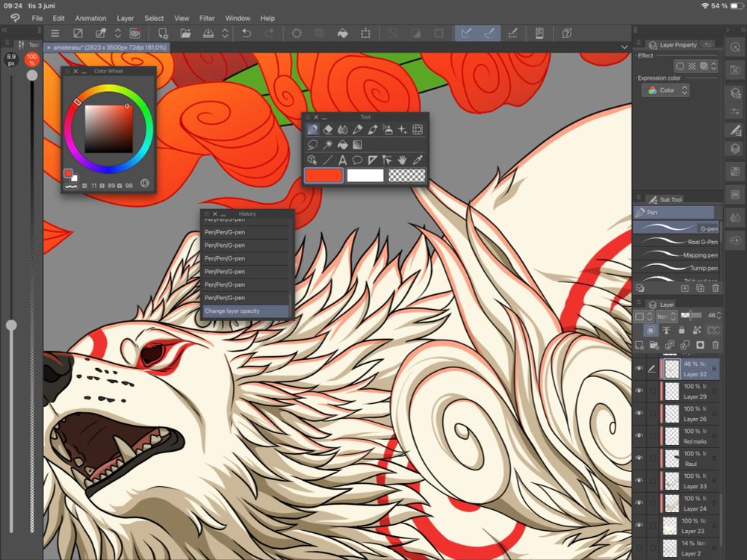Image resolution: width=747 pixels, height=560 pixels.
Task: Open palette color dropdown in Layer panel
Action: (x=644, y=316)
